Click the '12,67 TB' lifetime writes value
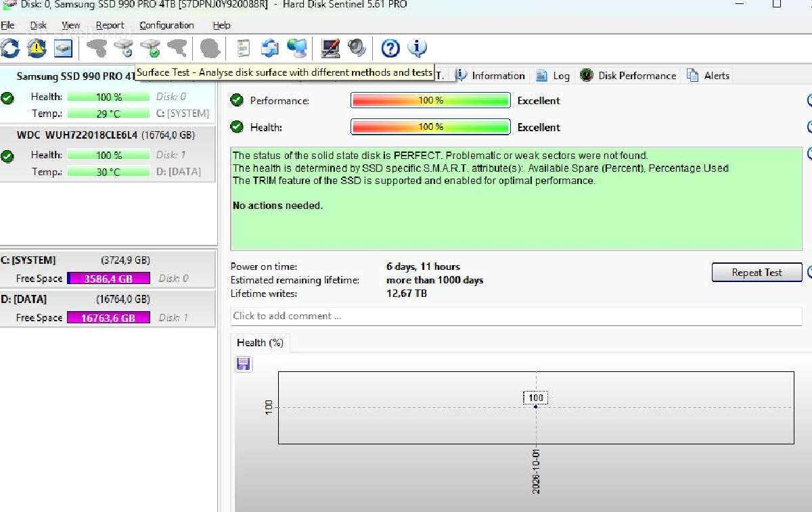 (407, 294)
